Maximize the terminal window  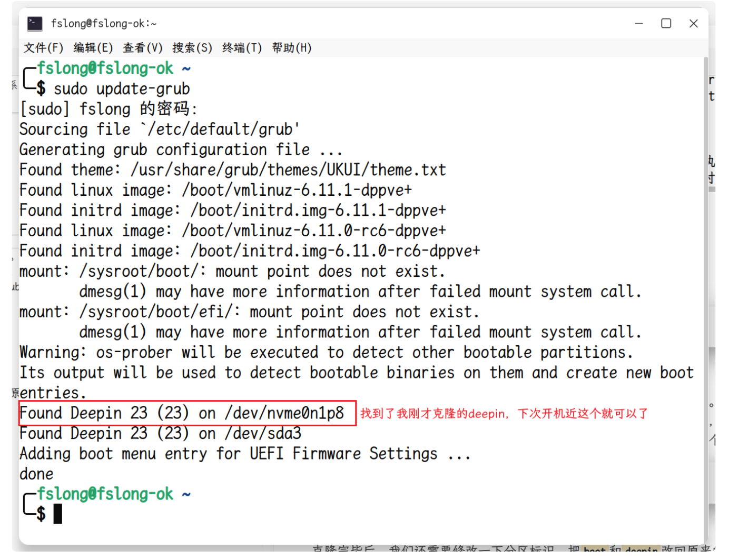(x=666, y=24)
